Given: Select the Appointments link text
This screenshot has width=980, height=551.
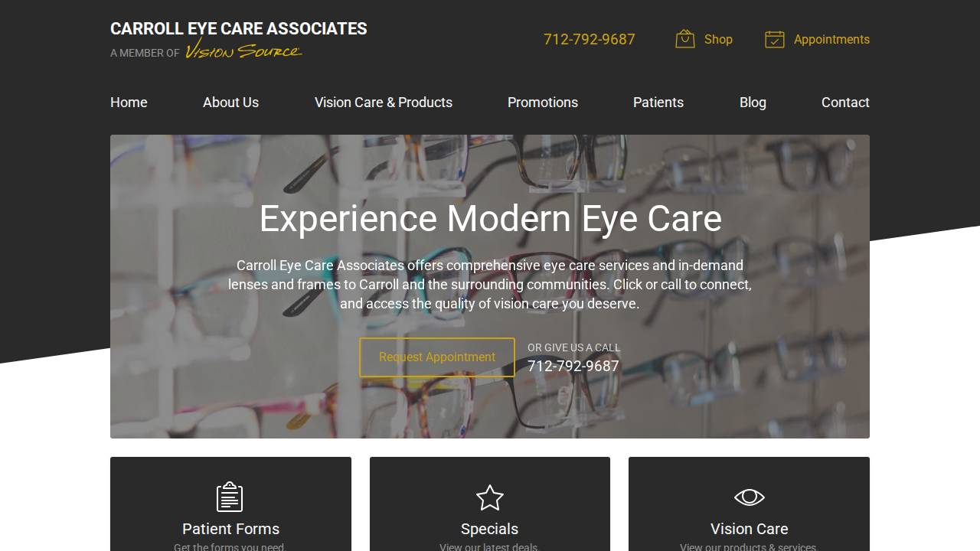Looking at the screenshot, I should (x=831, y=39).
